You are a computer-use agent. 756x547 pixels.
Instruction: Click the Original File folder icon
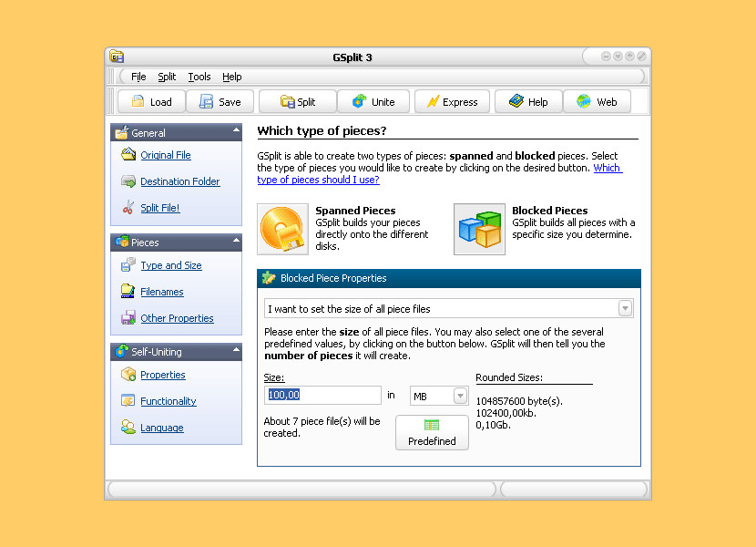128,154
